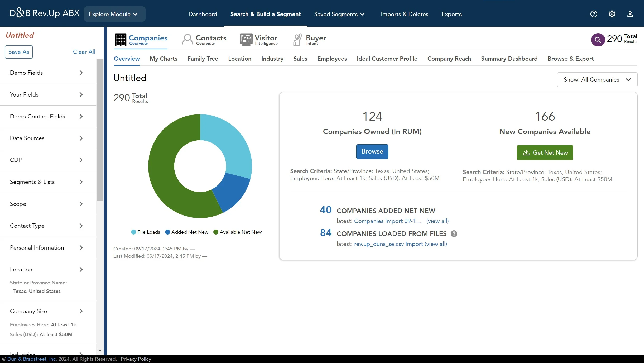
Task: Expand Company Size filter section
Action: point(48,311)
